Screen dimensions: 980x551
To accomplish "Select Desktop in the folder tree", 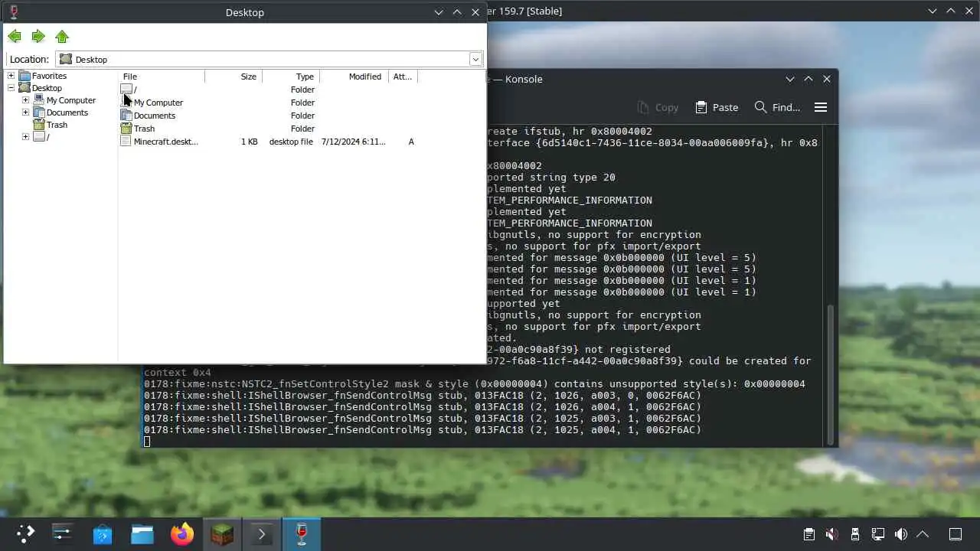I will (47, 88).
